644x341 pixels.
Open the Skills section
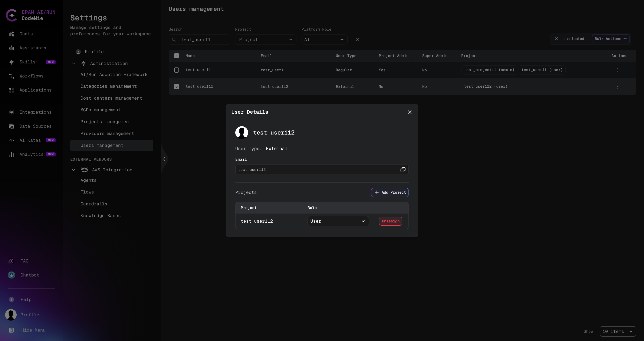point(27,62)
